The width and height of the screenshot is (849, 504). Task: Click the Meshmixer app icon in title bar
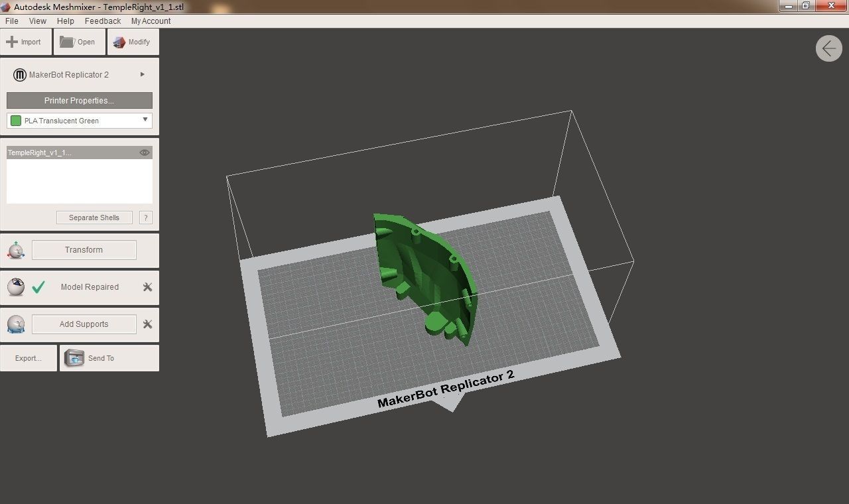(x=6, y=7)
